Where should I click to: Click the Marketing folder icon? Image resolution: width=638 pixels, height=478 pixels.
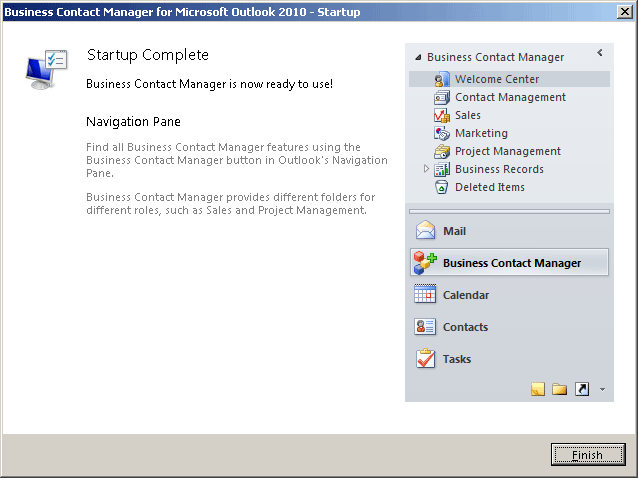click(x=441, y=133)
